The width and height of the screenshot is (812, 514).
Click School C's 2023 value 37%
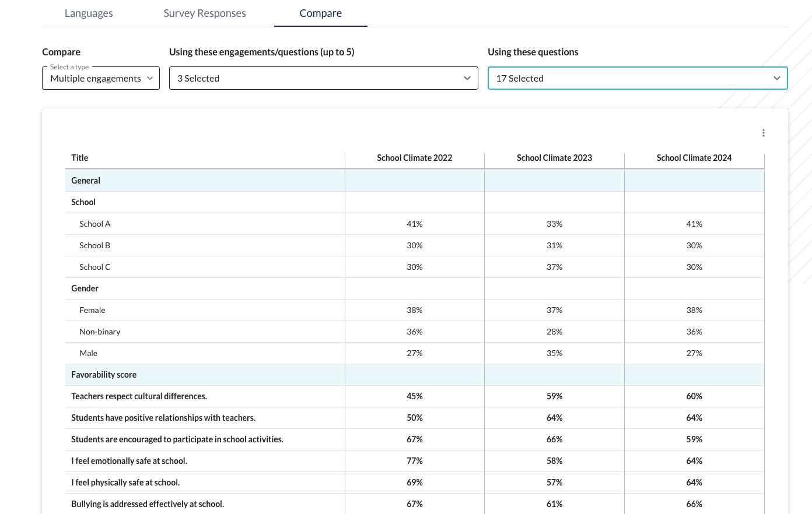[x=555, y=267]
